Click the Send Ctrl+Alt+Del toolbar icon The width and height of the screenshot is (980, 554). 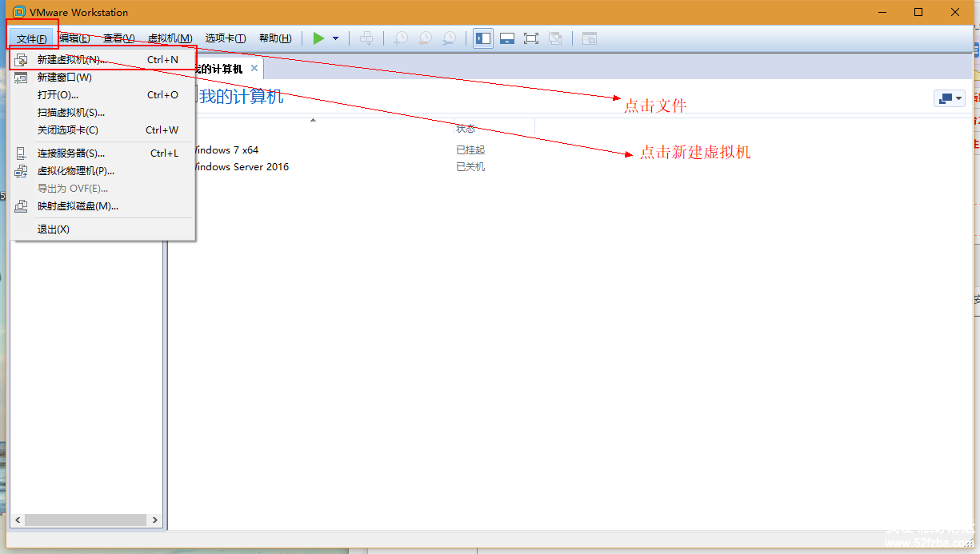point(366,38)
